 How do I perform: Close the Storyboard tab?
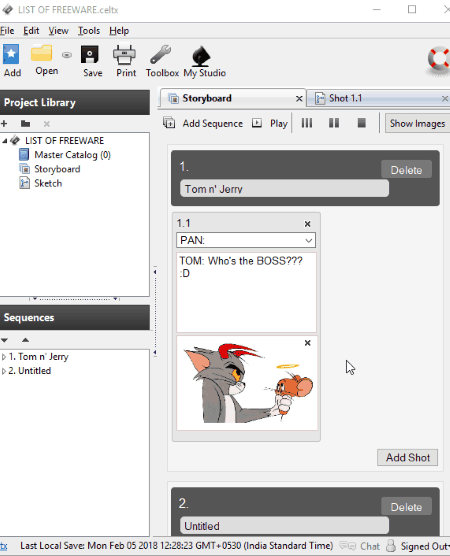coord(299,99)
